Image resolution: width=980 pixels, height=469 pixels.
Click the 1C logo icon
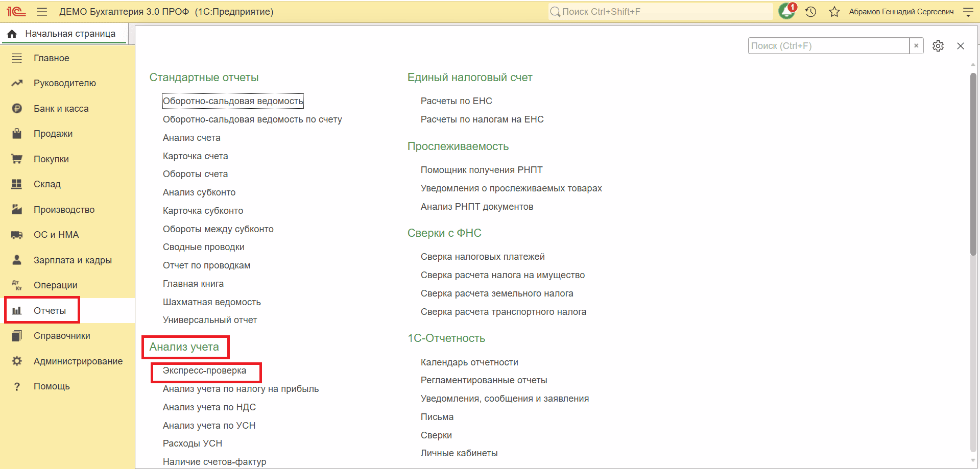[x=16, y=11]
